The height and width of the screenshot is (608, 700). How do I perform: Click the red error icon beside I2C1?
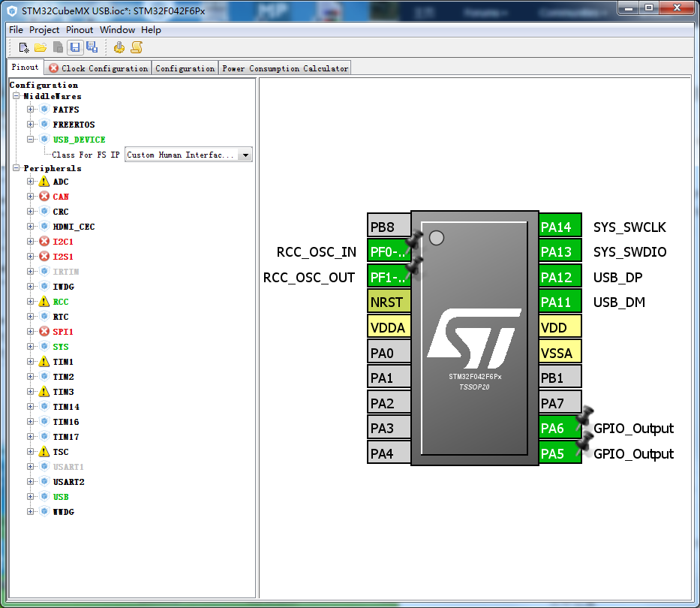pyautogui.click(x=44, y=242)
